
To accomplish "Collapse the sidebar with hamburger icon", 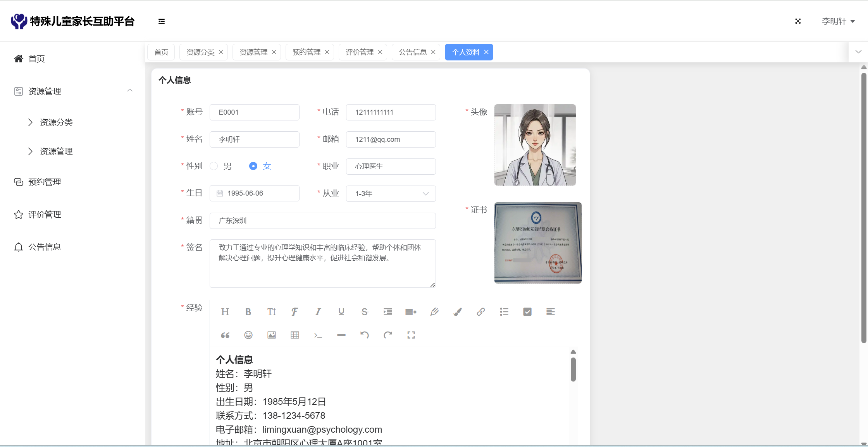I will coord(162,21).
